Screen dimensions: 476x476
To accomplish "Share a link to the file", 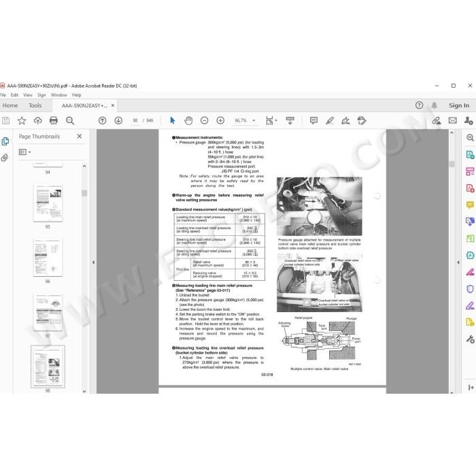I will 437,121.
